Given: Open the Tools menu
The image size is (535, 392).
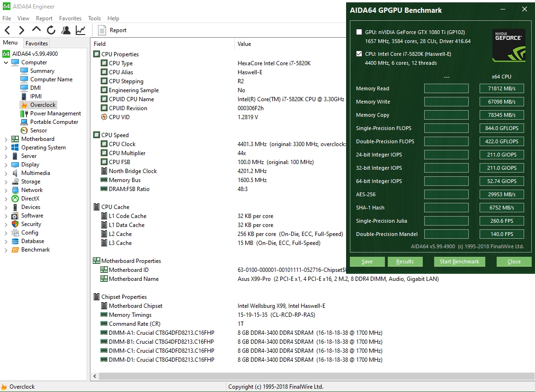Looking at the screenshot, I should [94, 18].
